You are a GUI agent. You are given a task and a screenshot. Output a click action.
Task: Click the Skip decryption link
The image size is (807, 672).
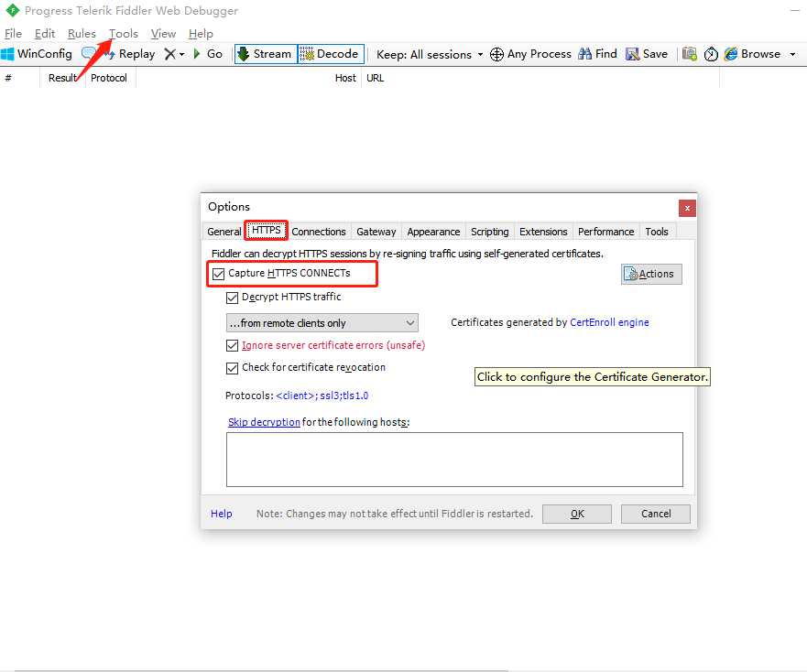click(x=264, y=422)
